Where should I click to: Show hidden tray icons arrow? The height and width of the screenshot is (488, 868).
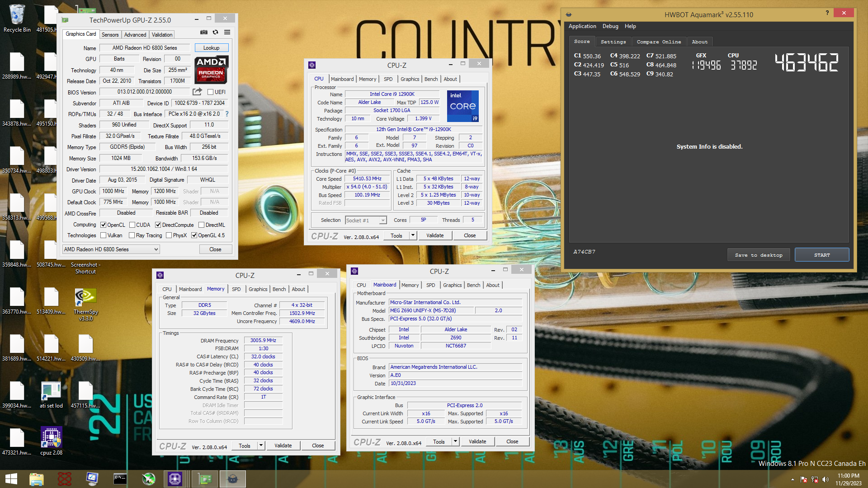click(x=793, y=479)
